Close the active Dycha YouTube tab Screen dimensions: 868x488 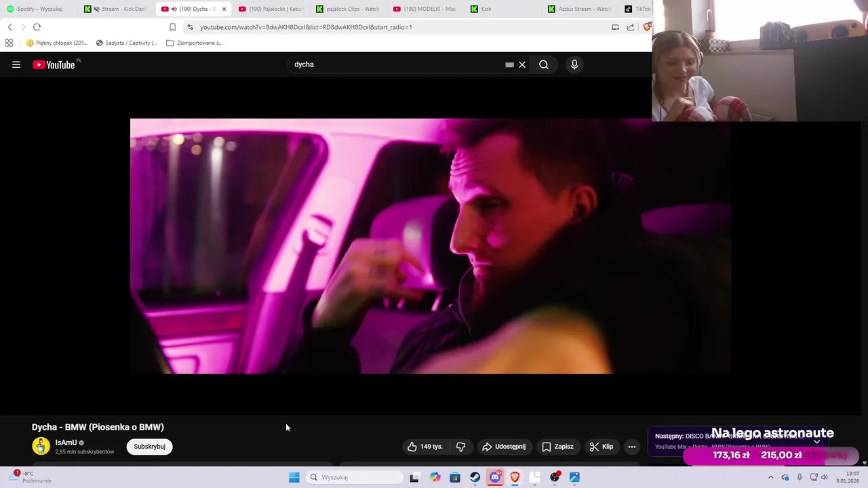224,9
